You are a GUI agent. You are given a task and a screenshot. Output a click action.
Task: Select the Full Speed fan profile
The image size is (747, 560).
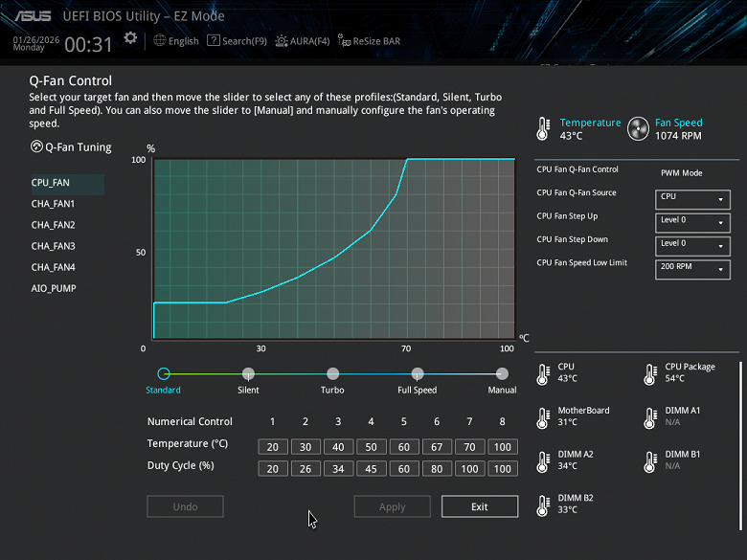pyautogui.click(x=418, y=374)
